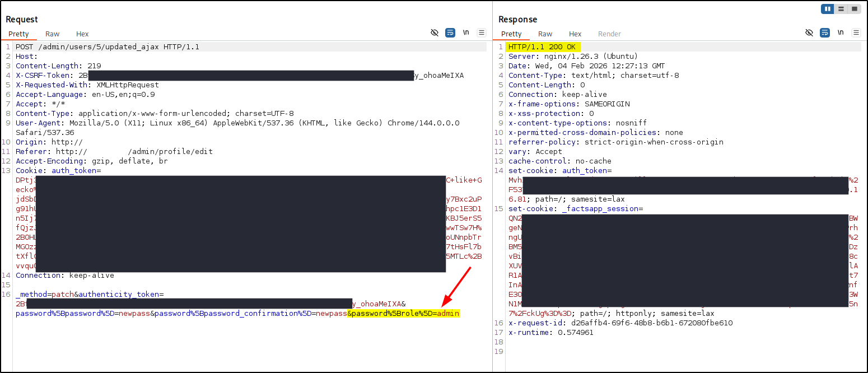The height and width of the screenshot is (373, 868).
Task: Open the Response Render tab
Action: 609,34
